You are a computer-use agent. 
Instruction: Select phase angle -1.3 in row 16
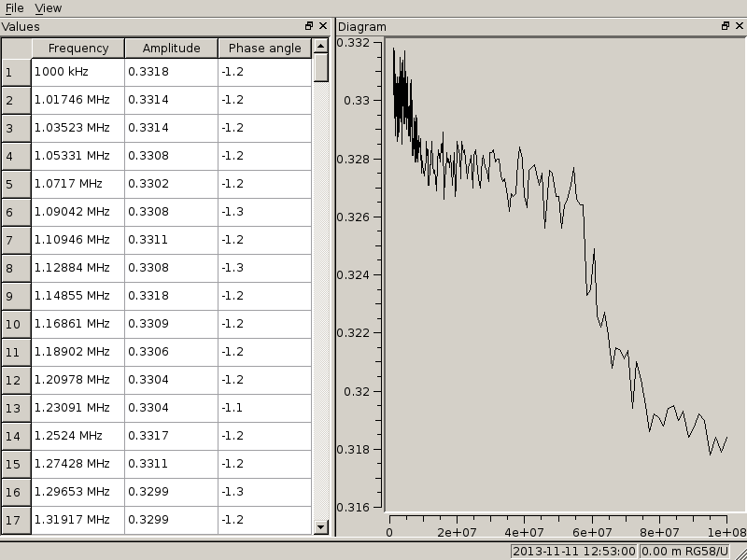click(x=264, y=493)
